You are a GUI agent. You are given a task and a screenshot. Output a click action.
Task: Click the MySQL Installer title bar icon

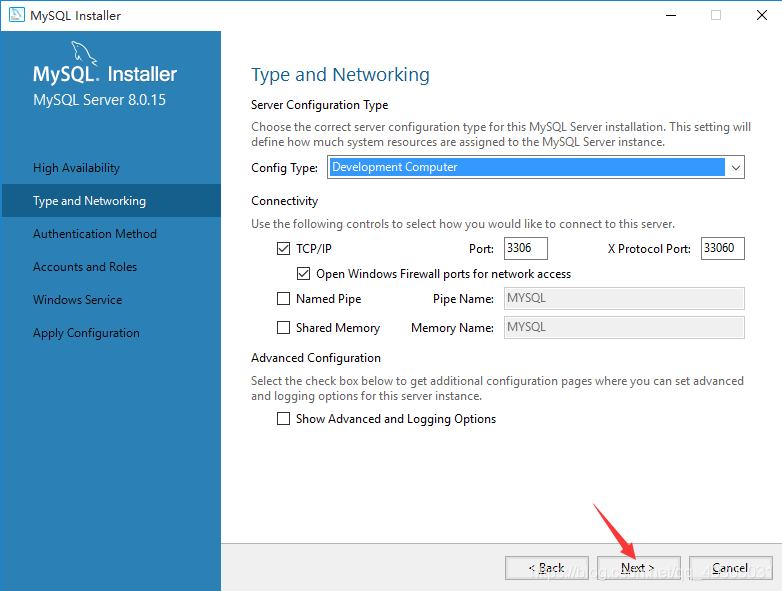click(x=16, y=14)
